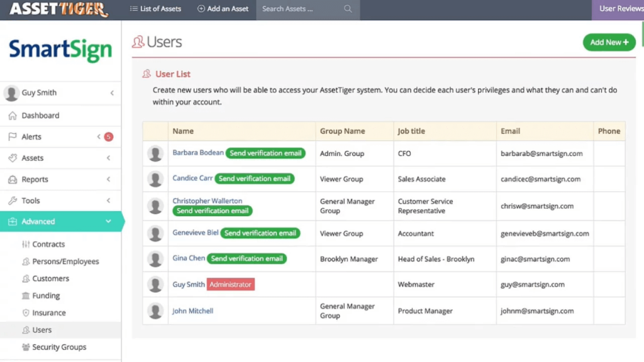Image resolution: width=644 pixels, height=362 pixels.
Task: Click the search magnifier in the top bar
Action: pyautogui.click(x=348, y=9)
